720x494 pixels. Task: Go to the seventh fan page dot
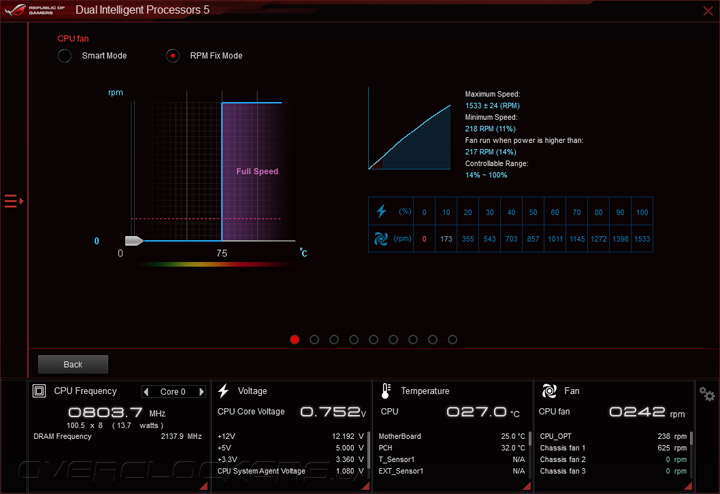click(413, 339)
